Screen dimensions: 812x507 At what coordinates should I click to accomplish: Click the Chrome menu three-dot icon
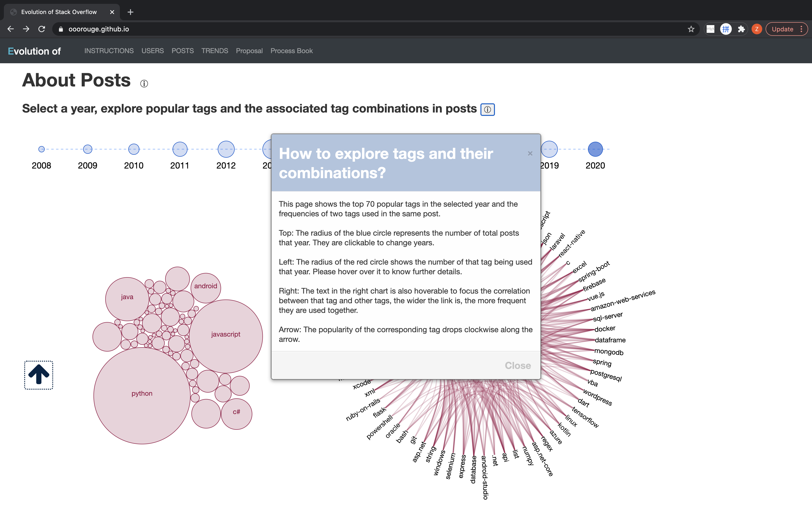[x=801, y=29]
